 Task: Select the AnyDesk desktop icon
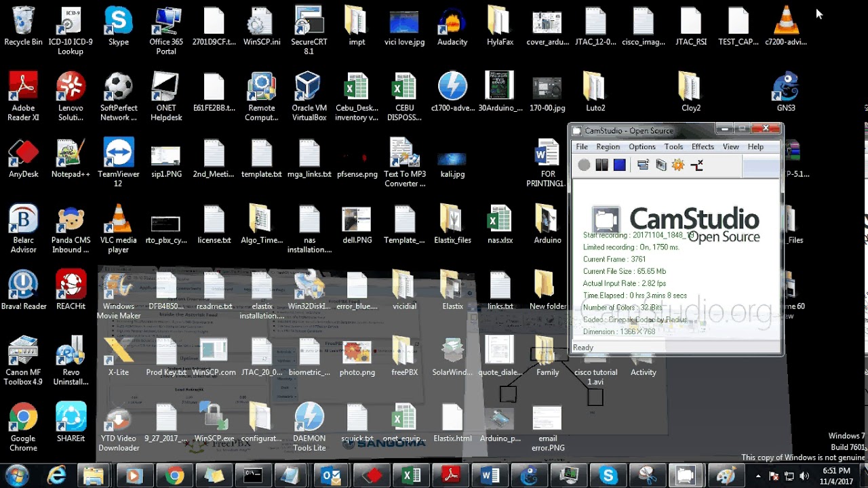click(23, 158)
